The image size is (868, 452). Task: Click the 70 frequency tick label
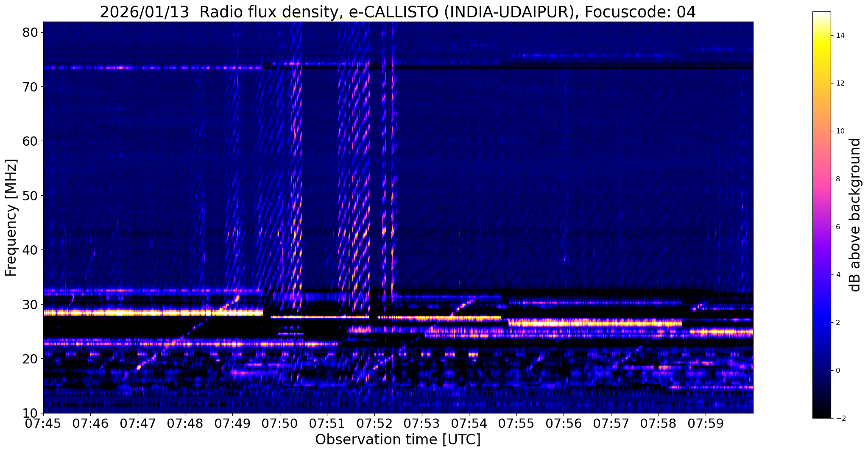pos(30,87)
